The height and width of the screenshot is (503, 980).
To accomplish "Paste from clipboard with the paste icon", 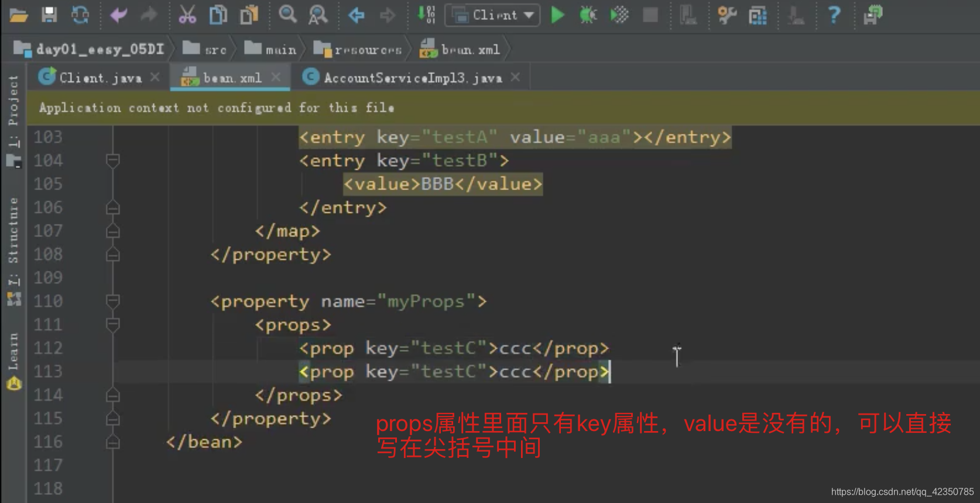I will click(x=249, y=15).
